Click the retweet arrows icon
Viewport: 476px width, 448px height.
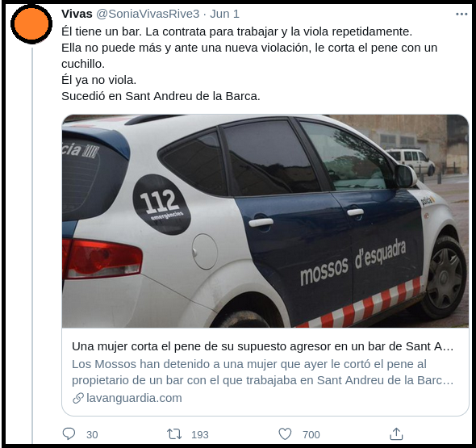point(174,434)
